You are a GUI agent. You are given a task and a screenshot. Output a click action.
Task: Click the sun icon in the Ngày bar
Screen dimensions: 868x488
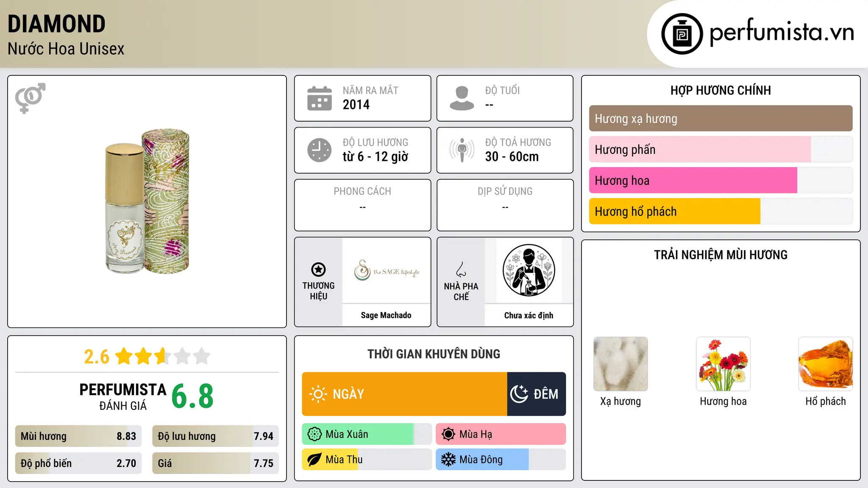[x=318, y=394]
